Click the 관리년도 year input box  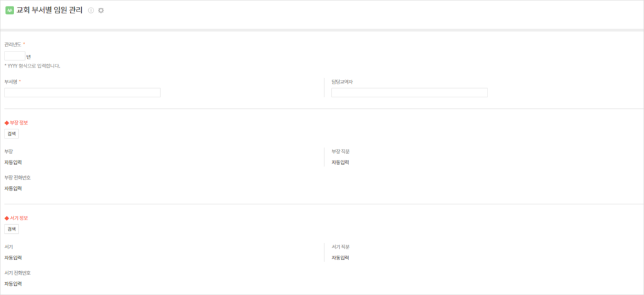pos(14,56)
